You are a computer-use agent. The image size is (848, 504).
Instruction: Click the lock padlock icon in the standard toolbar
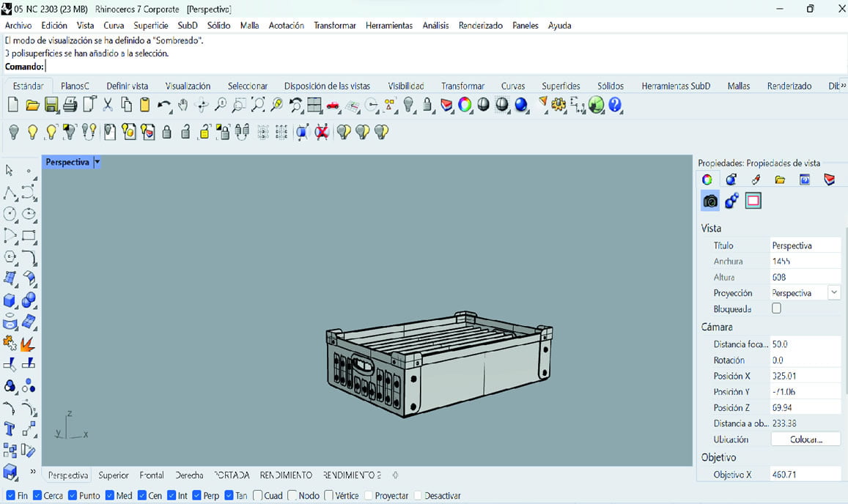click(427, 104)
